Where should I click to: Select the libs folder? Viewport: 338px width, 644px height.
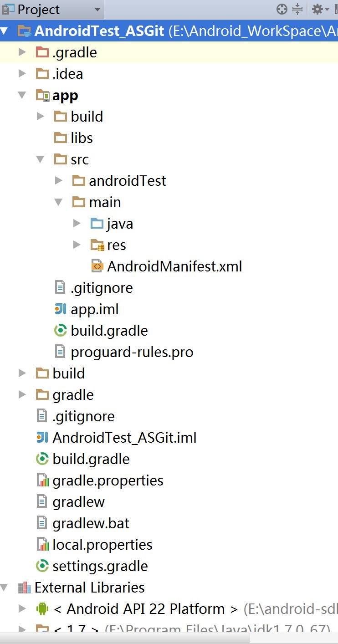click(x=82, y=138)
